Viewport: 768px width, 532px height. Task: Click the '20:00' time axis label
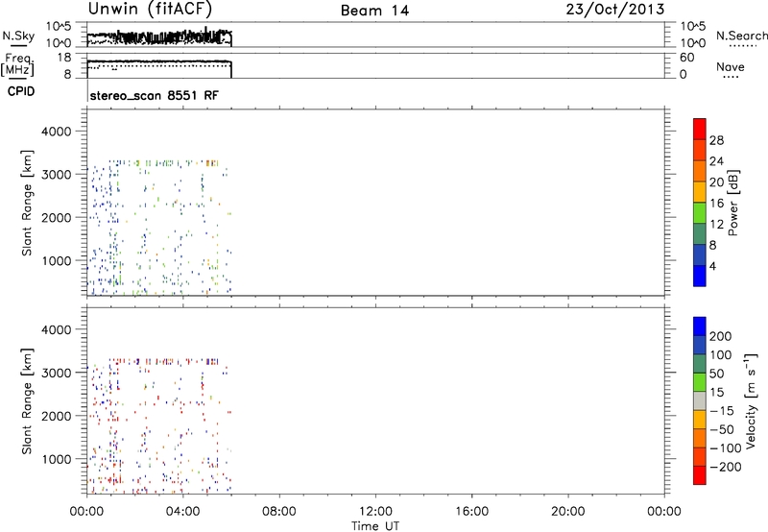point(567,512)
